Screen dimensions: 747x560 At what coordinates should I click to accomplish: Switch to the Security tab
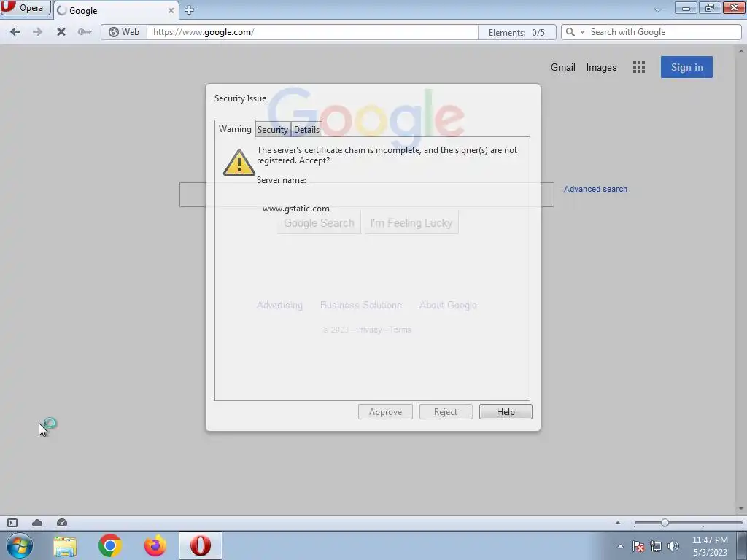pos(273,130)
